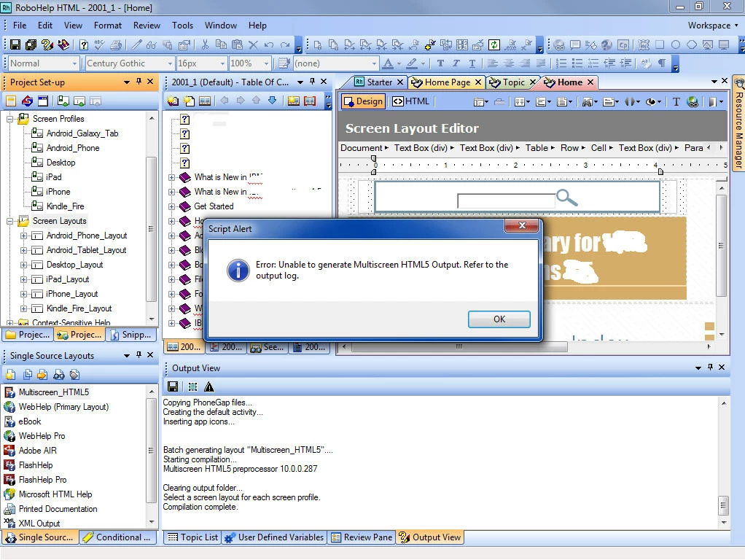Click the increase indent icon

(x=625, y=63)
